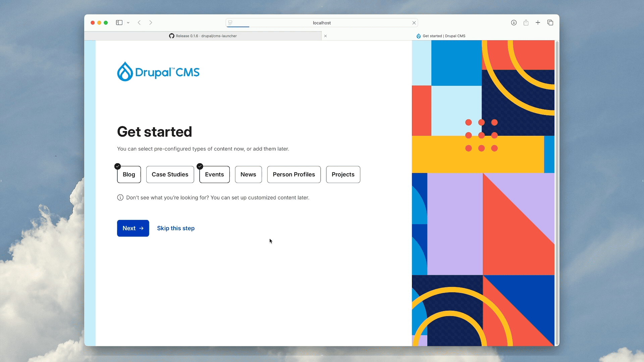Deselect the Events content type

pos(214,174)
